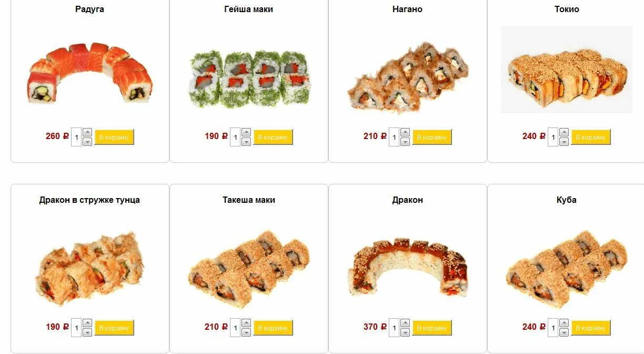Image resolution: width=644 pixels, height=354 pixels.
Task: Increase quantity for Дракон в стружке тунца
Action: 87,323
